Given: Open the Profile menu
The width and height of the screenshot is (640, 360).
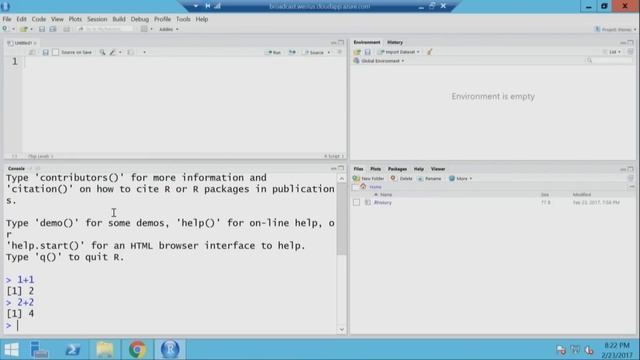Looking at the screenshot, I should 162,19.
